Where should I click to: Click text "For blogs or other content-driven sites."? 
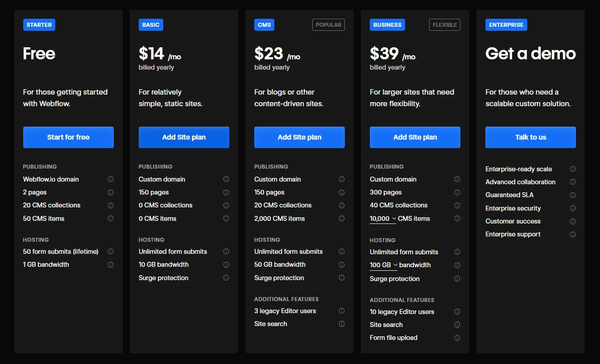coord(289,98)
